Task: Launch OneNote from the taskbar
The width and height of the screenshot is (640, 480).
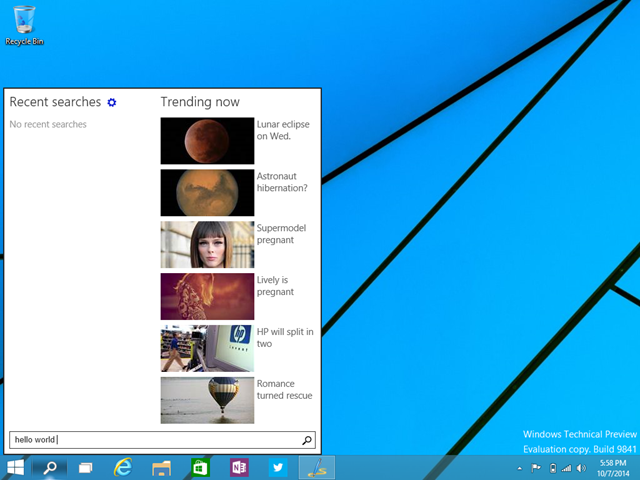Action: (x=239, y=467)
